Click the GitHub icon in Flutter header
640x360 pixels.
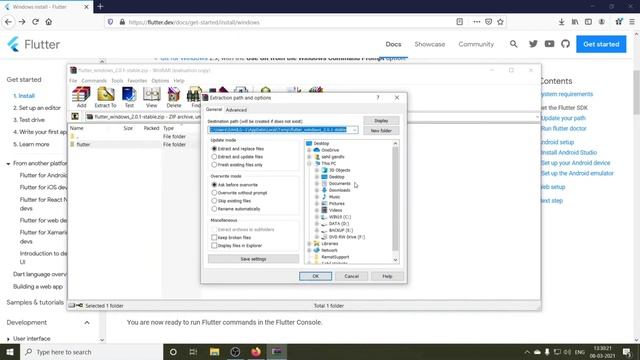coord(565,44)
